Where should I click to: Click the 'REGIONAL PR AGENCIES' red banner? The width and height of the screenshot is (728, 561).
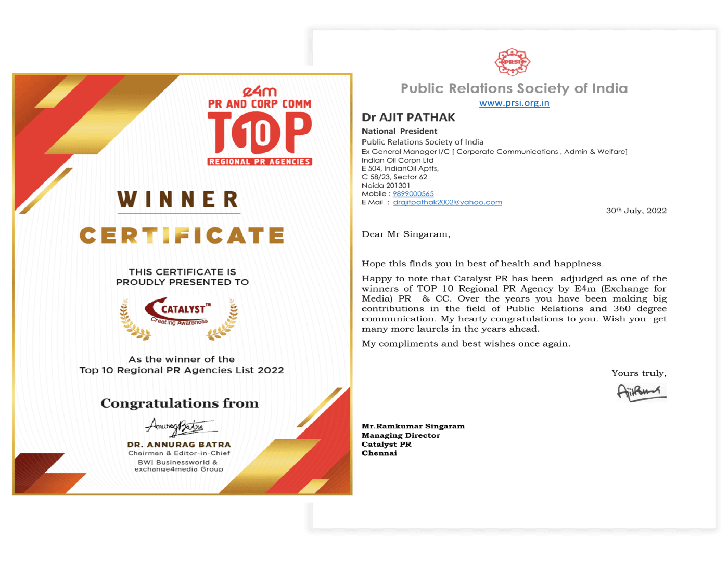[x=260, y=162]
